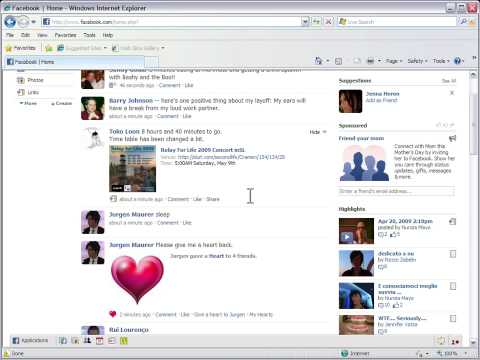Click the Feeds icon in command bar
The width and height of the screenshot is (480, 360).
[338, 61]
